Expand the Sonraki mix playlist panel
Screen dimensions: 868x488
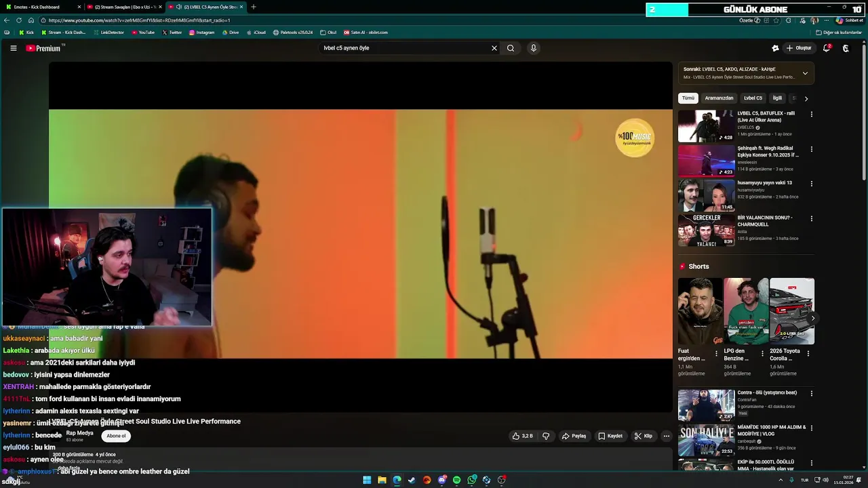pos(805,73)
